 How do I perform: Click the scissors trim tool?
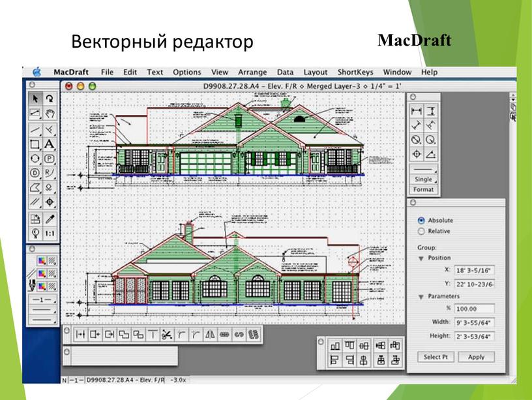[167, 335]
